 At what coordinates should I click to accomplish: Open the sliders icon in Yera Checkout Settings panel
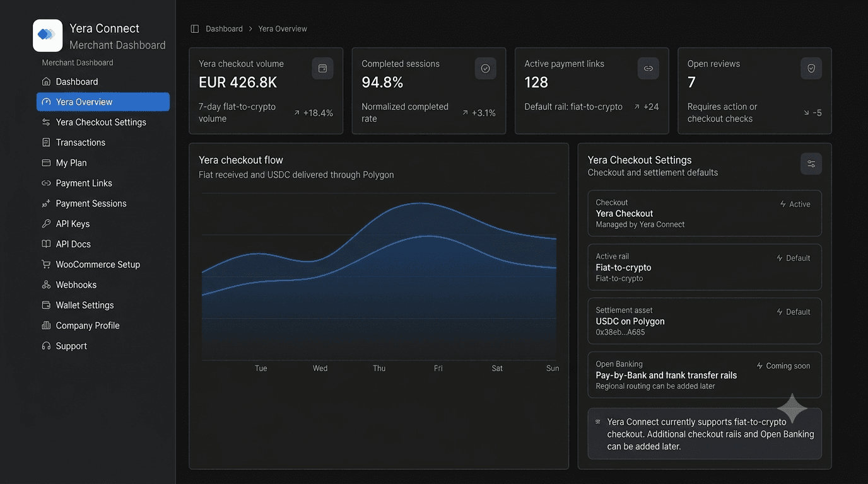click(x=811, y=164)
